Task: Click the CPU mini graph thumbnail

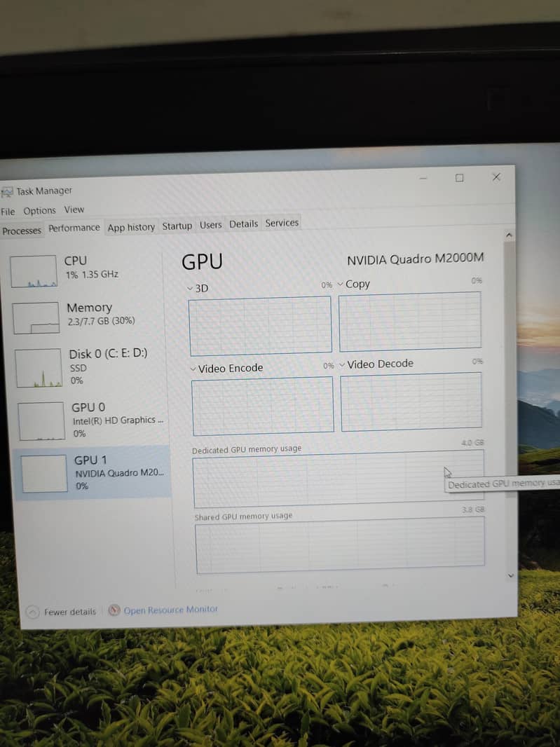Action: coord(34,271)
